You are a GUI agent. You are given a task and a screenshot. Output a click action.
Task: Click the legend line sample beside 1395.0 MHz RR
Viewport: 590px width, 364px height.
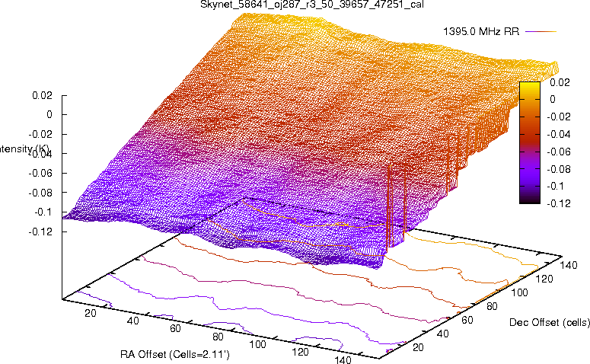pos(541,32)
